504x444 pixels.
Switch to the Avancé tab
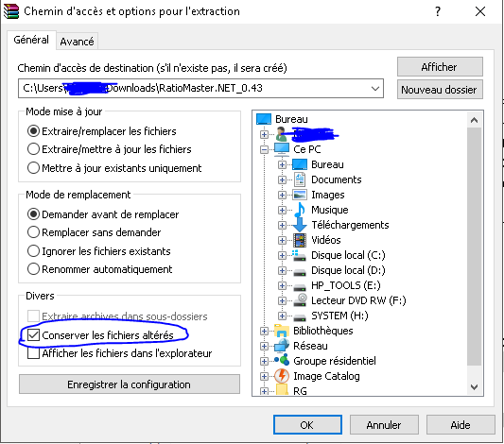point(77,42)
